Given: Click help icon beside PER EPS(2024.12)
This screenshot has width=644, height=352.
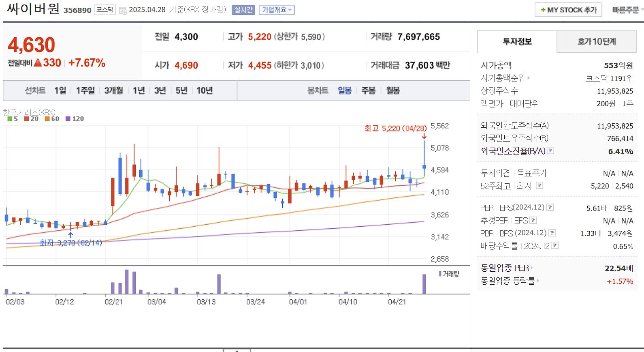Looking at the screenshot, I should coord(550,207).
